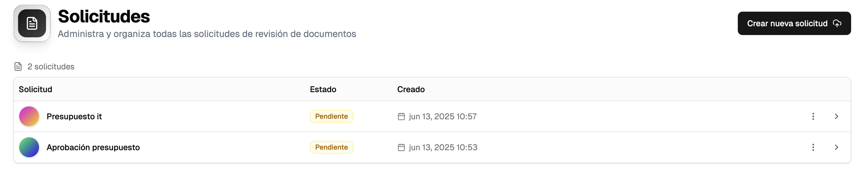868x182 pixels.
Task: Expand Presupuesto it with its right chevron
Action: 836,116
